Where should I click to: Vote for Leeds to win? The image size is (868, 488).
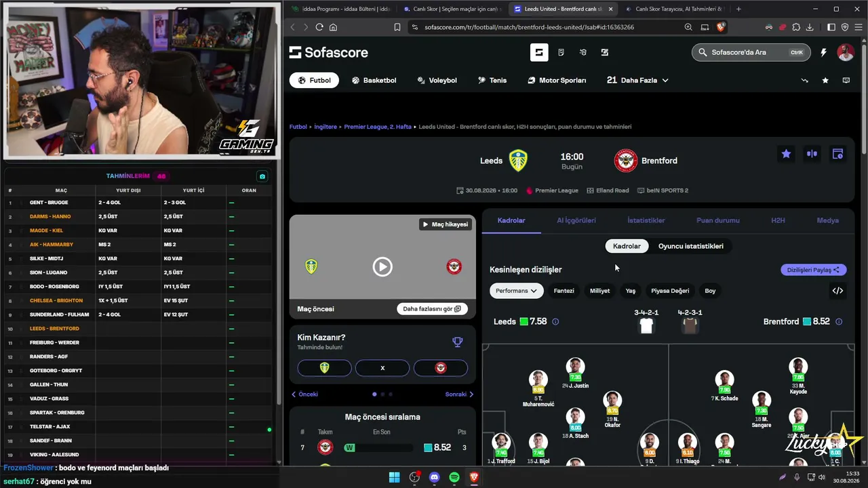(x=324, y=367)
